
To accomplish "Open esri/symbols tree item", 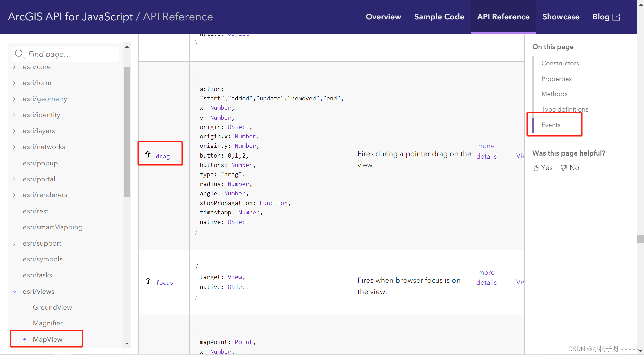I will [x=43, y=259].
